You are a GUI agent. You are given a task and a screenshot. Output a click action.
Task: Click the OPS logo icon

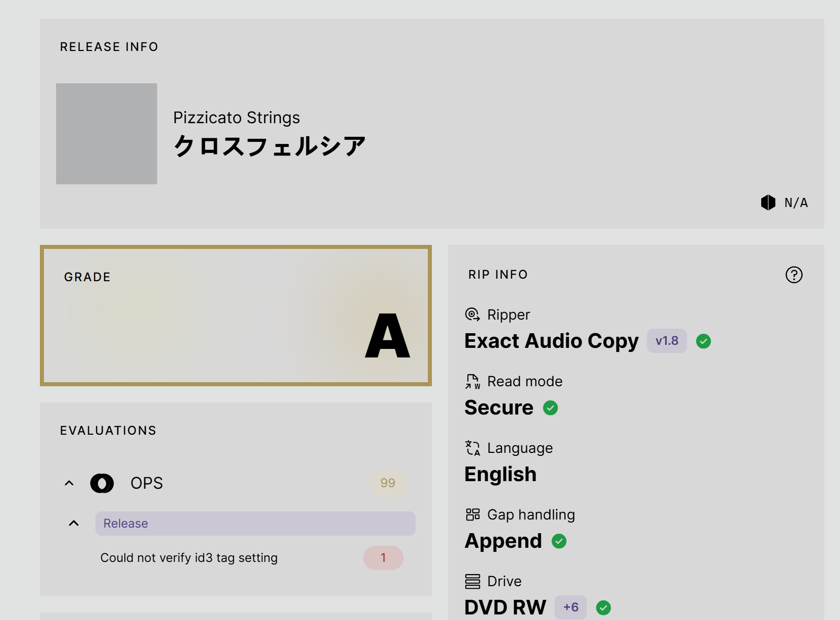(102, 483)
